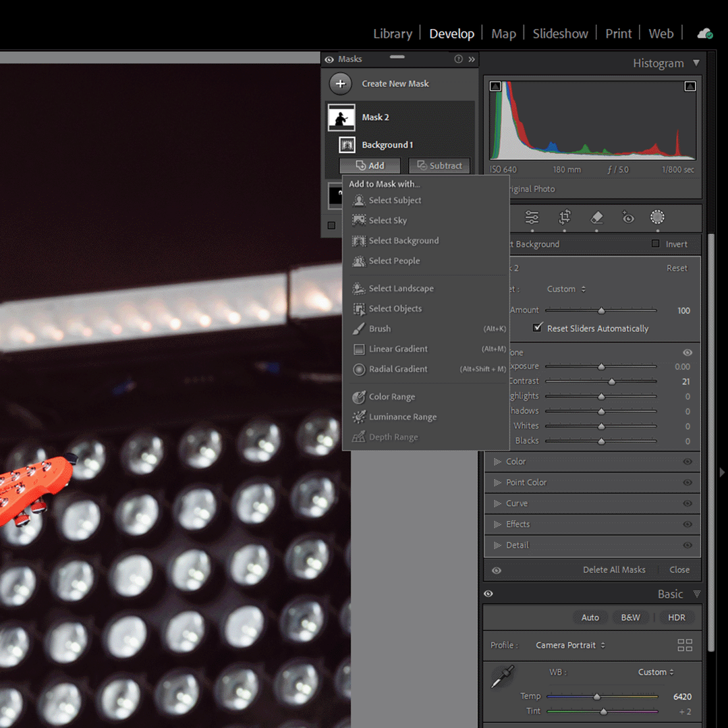728x728 pixels.
Task: Toggle shadow clipping indicator in histogram
Action: 495,86
